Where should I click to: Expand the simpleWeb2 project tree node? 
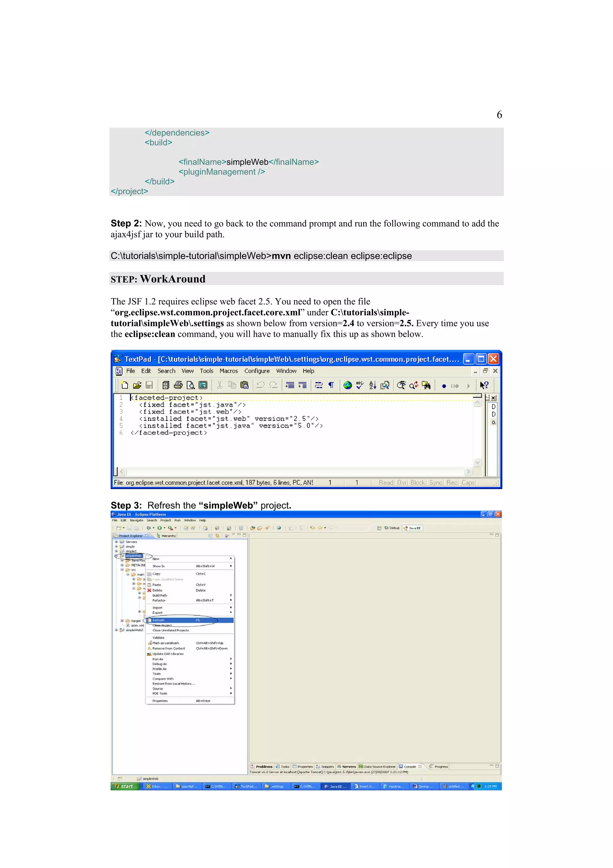point(116,630)
